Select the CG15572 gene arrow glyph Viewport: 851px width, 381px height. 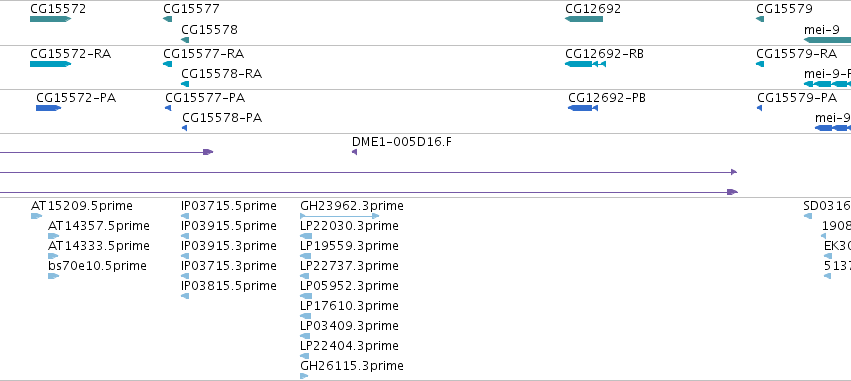[x=50, y=19]
